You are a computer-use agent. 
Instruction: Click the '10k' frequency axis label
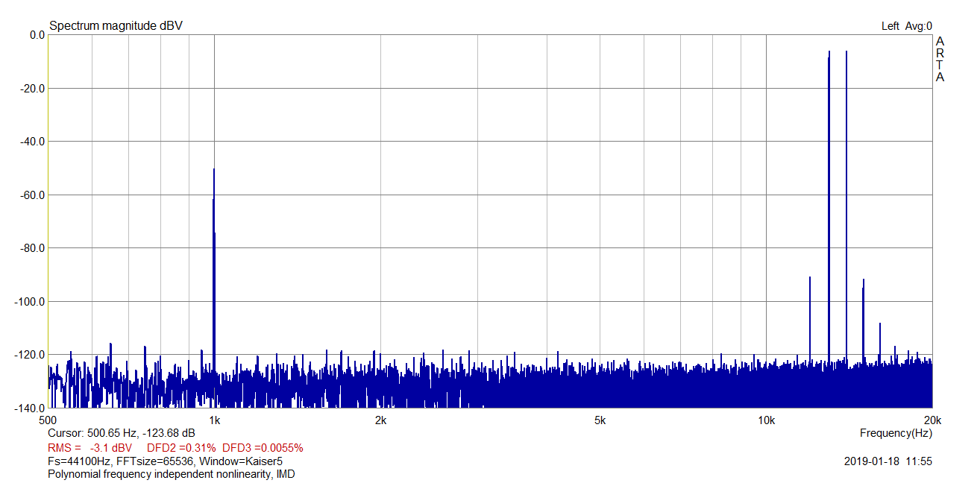767,420
